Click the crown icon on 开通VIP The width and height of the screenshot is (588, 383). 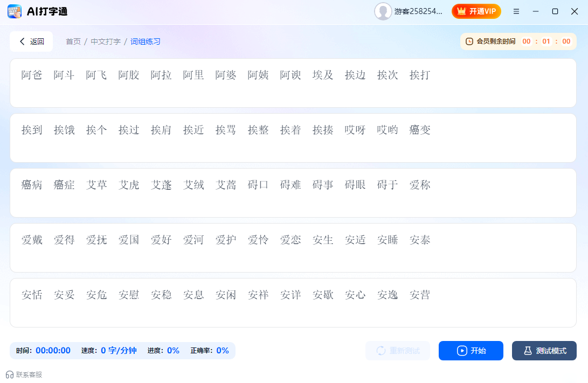click(461, 11)
